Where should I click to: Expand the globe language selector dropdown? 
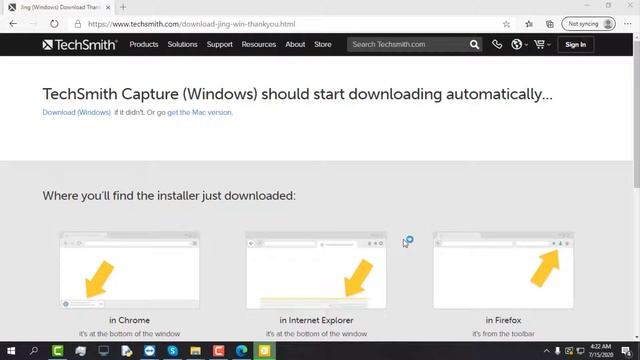click(519, 44)
